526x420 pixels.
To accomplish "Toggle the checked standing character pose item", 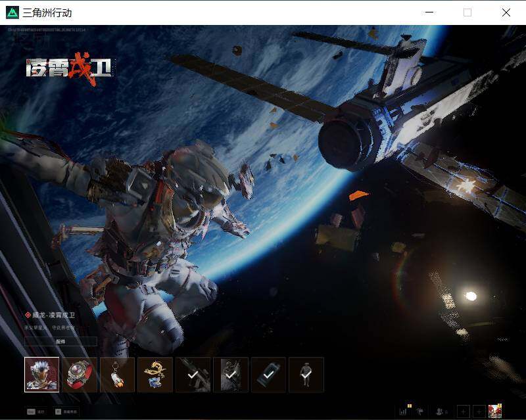I will coord(306,375).
